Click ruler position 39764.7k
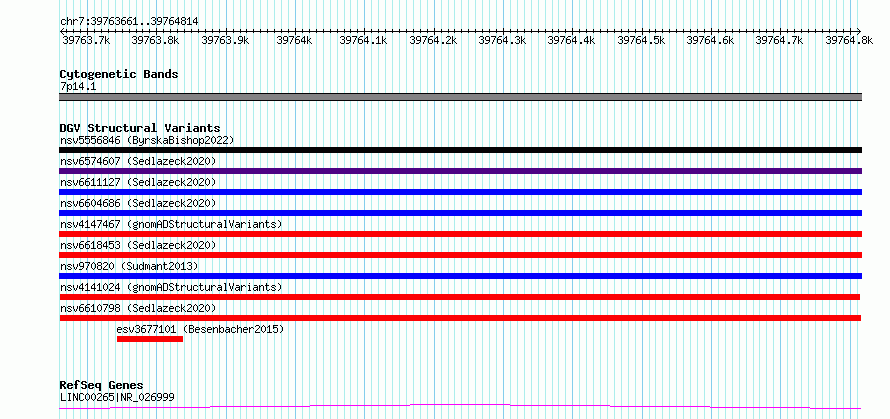Image resolution: width=890 pixels, height=419 pixels. point(780,40)
